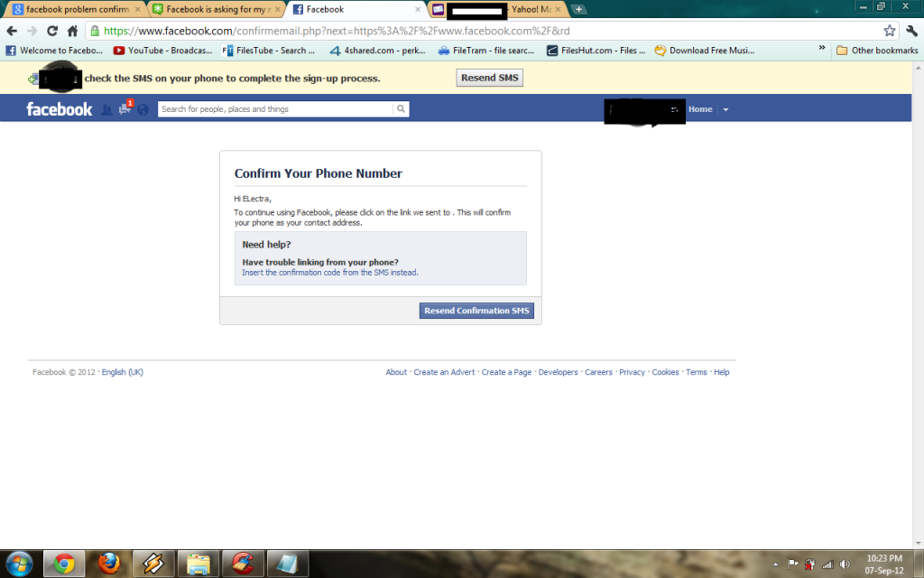Open the Developers footer link
Screen dimensions: 924x578
point(558,372)
